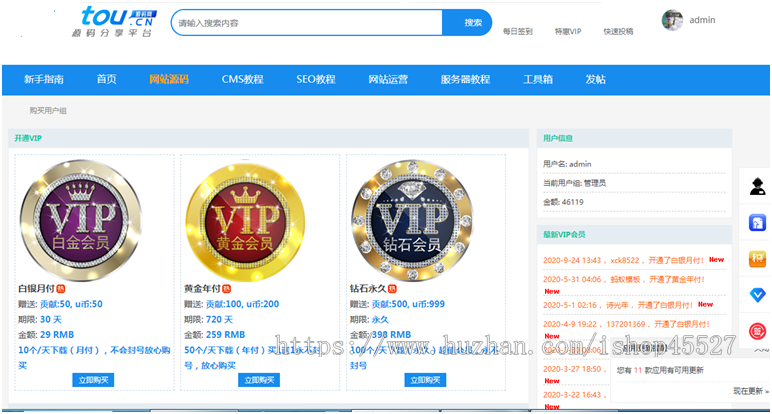Open the 每日签到 link
Image resolution: width=772 pixels, height=414 pixels.
(x=517, y=32)
